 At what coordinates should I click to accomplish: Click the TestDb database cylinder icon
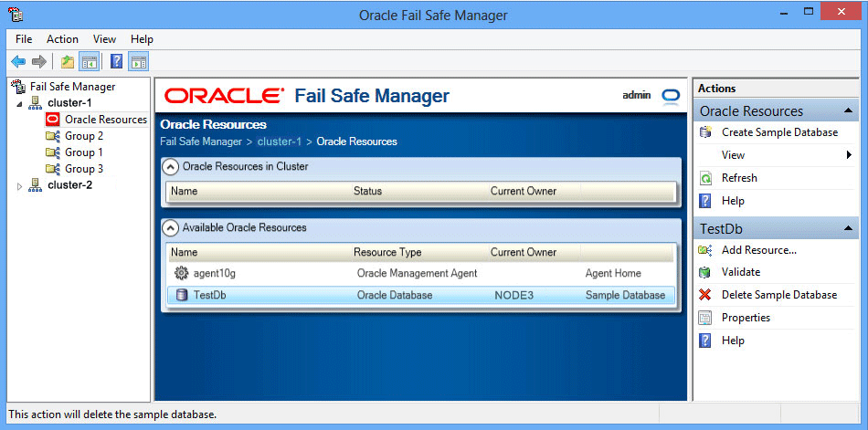tap(181, 296)
